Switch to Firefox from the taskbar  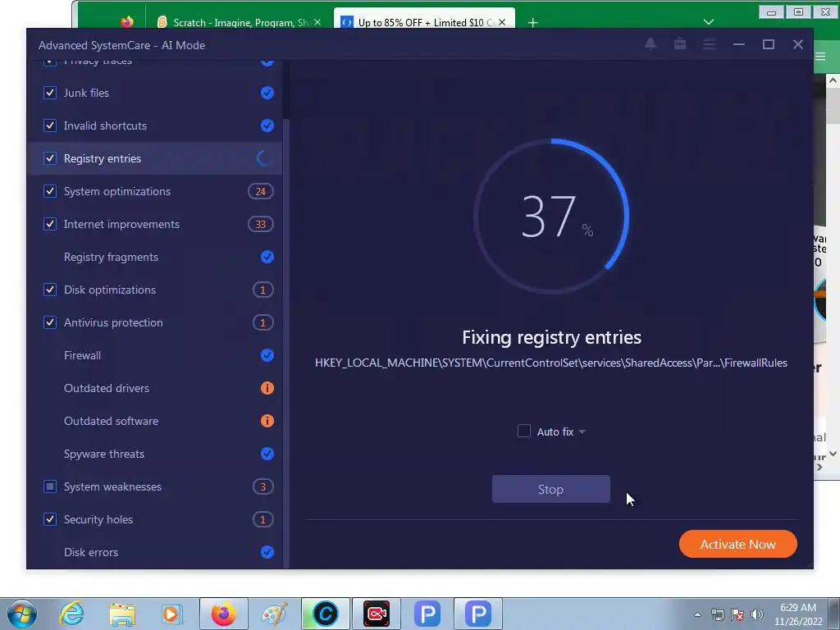pyautogui.click(x=223, y=614)
